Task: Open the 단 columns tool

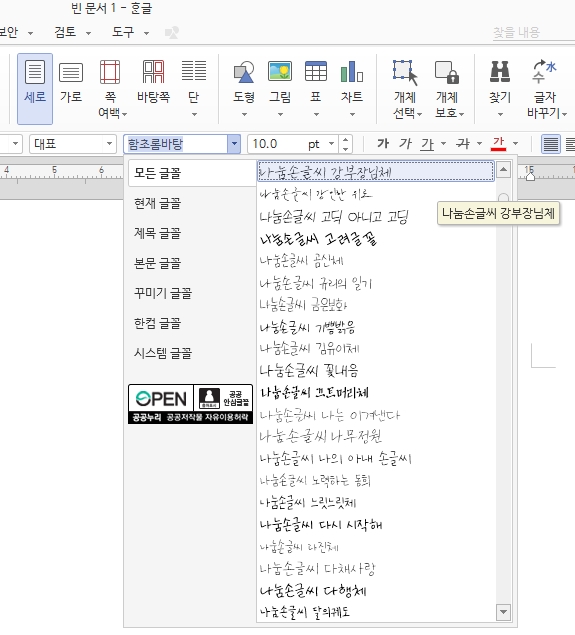Action: coord(194,89)
